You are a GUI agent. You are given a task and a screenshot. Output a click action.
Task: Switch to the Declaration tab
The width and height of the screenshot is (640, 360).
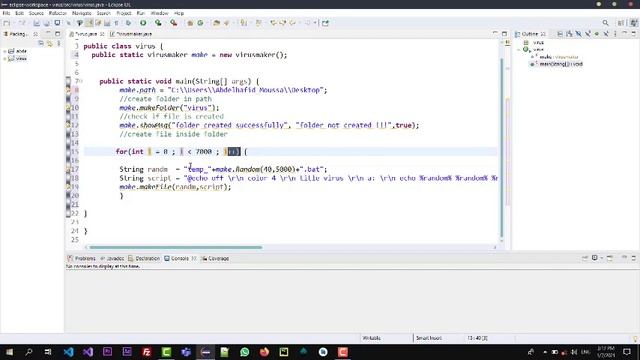(x=144, y=258)
